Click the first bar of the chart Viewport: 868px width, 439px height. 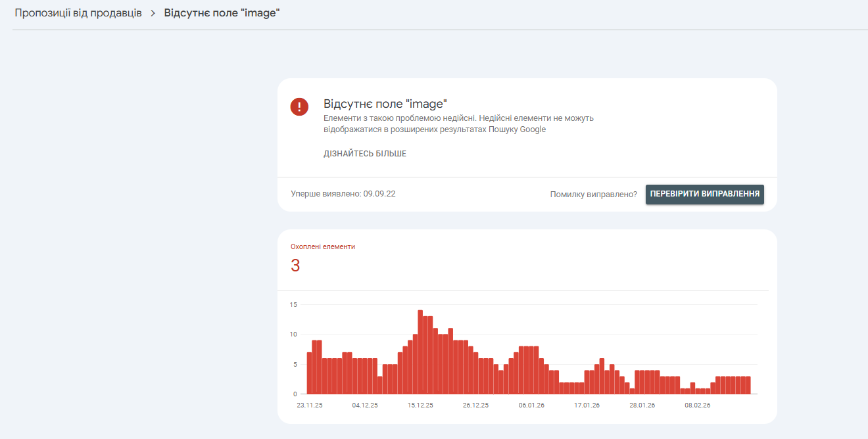coord(309,373)
